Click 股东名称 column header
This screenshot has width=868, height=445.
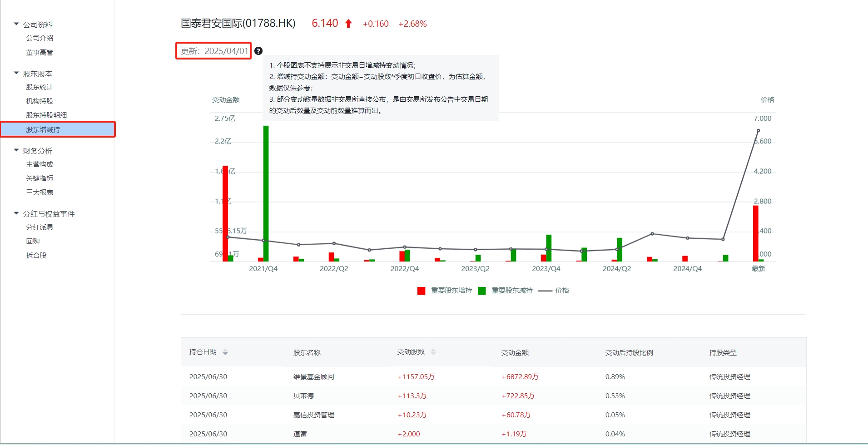pyautogui.click(x=307, y=353)
